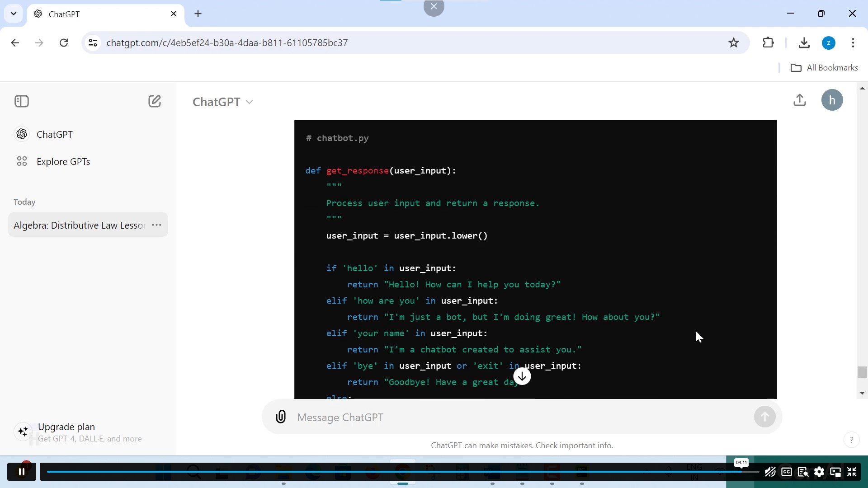Open options for the Algebra conversation
This screenshot has width=868, height=488.
point(156,225)
